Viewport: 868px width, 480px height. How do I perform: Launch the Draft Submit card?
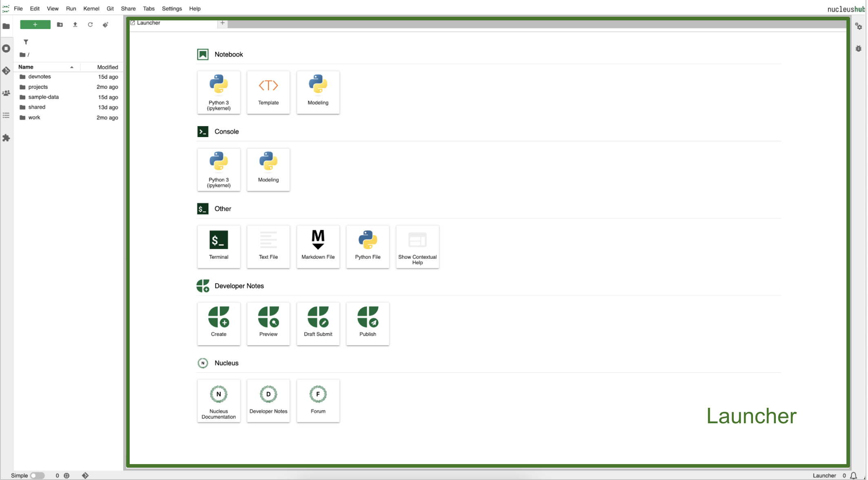pyautogui.click(x=318, y=324)
